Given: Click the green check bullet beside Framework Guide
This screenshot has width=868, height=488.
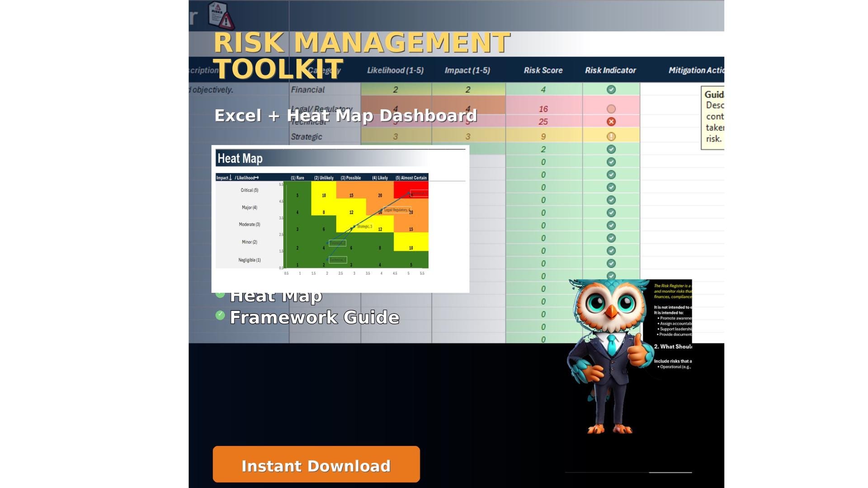Looking at the screenshot, I should pyautogui.click(x=220, y=315).
